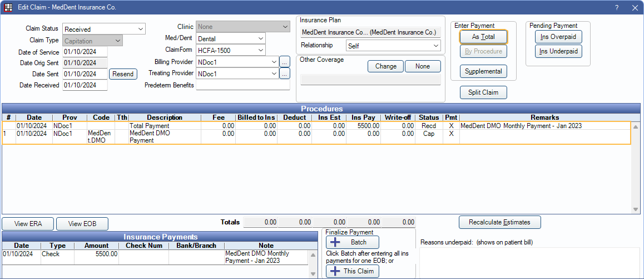Open View EOB
Viewport: 644px width, 279px height.
click(x=82, y=224)
